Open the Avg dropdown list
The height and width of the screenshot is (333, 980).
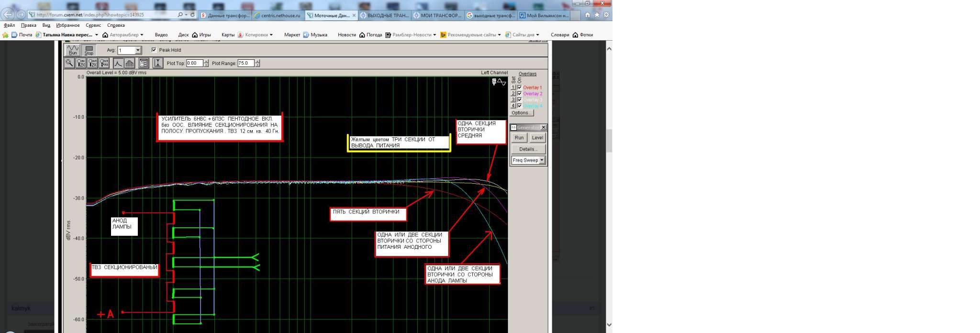pyautogui.click(x=138, y=50)
